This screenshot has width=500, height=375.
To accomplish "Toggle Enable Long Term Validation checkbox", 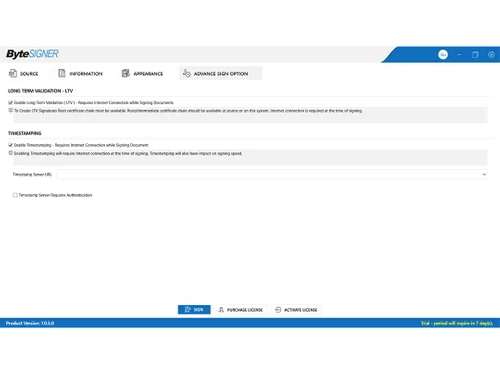I will (10, 103).
